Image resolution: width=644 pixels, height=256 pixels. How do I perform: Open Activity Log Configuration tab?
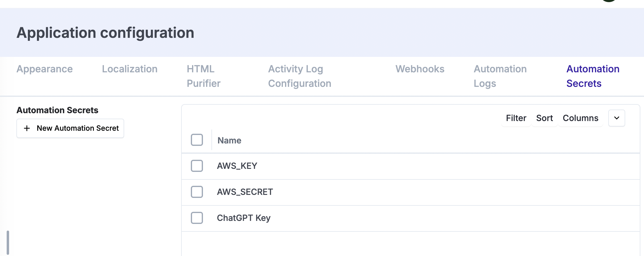coord(300,76)
